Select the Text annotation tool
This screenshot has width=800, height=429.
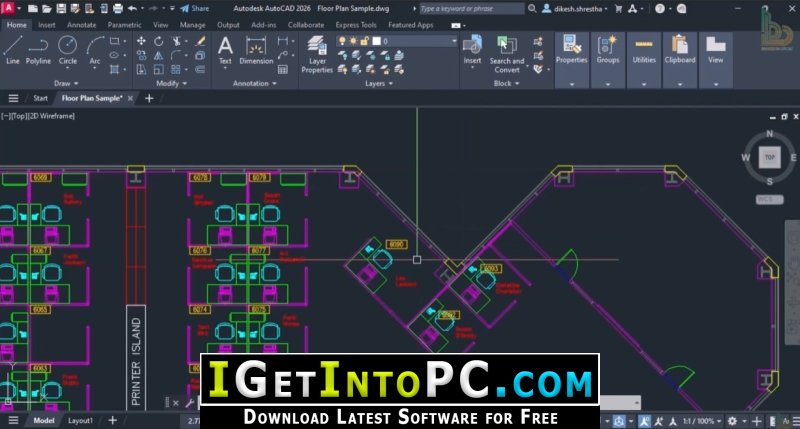pos(225,50)
